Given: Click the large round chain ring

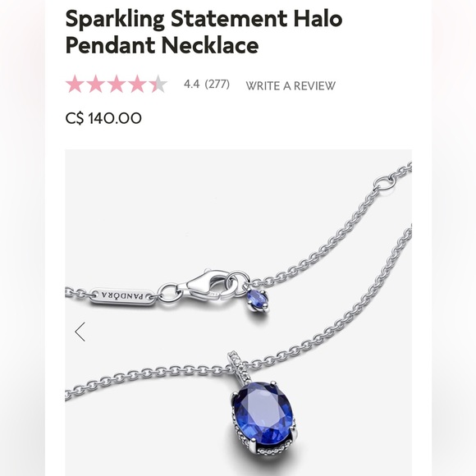Looking at the screenshot, I should coord(384,185).
